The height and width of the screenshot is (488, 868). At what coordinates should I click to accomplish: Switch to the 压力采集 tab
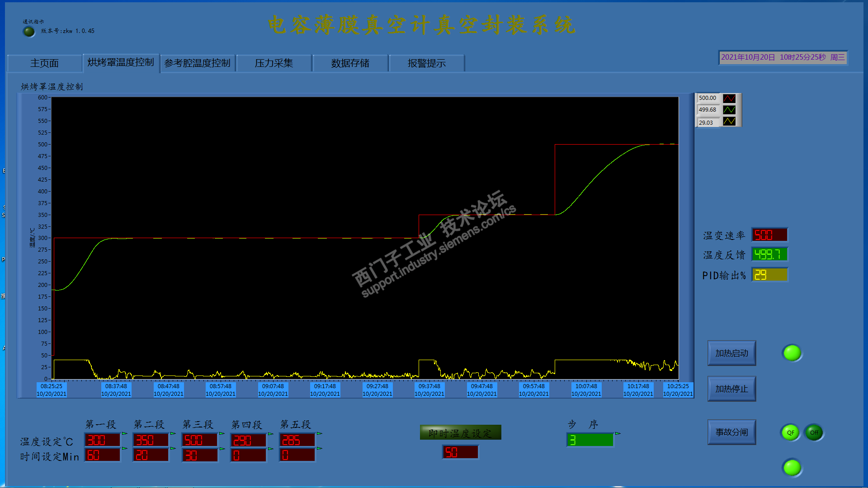274,63
